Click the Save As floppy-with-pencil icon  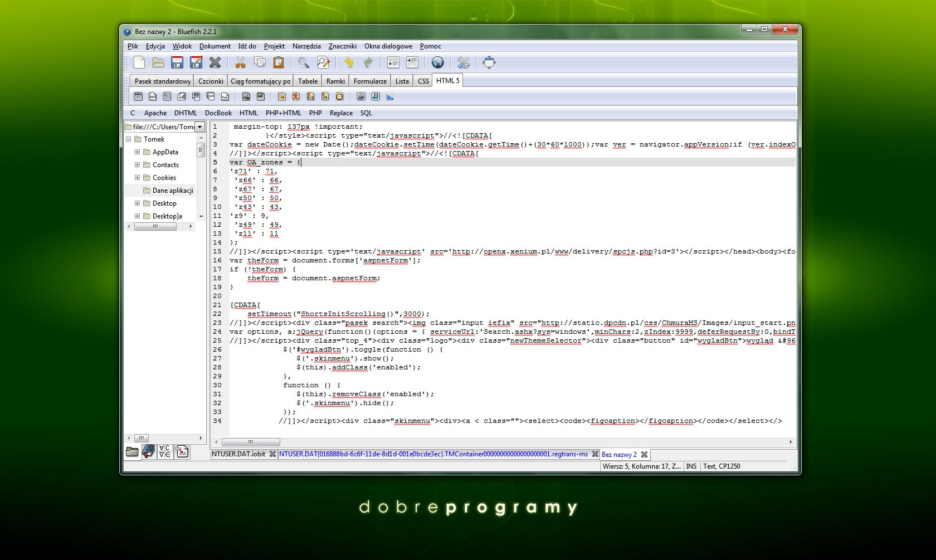(x=196, y=62)
